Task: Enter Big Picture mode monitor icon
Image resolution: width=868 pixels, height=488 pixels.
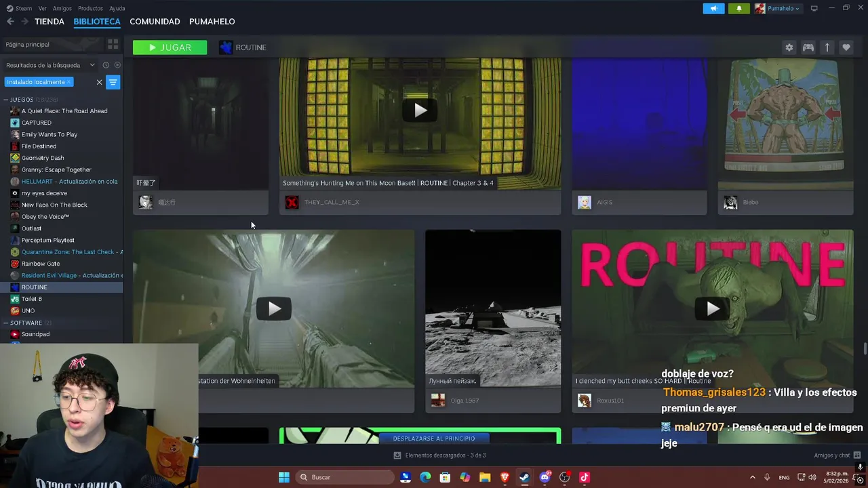Action: 814,8
